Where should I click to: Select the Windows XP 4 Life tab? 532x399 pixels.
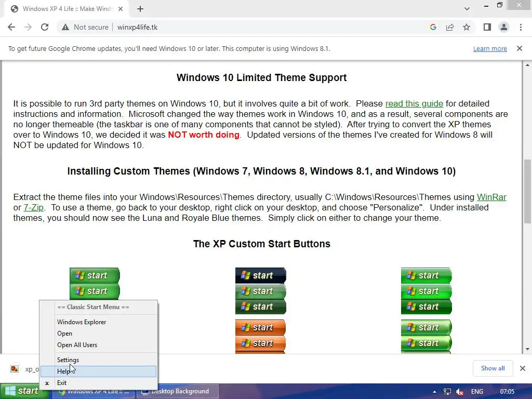click(67, 9)
